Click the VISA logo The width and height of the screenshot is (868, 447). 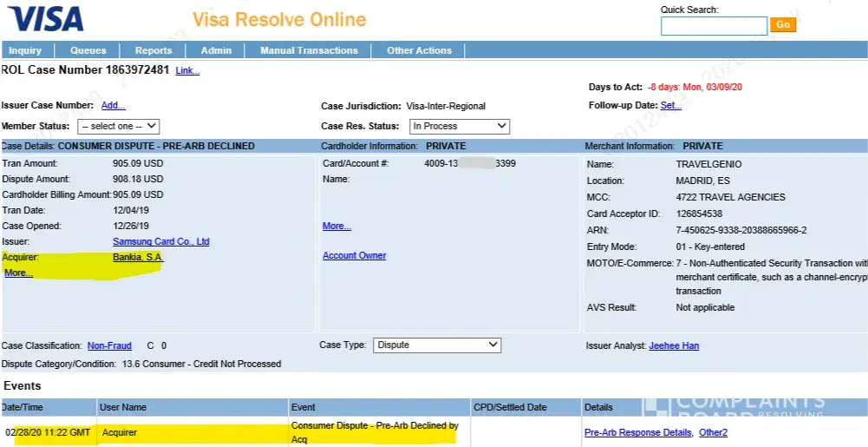coord(46,18)
